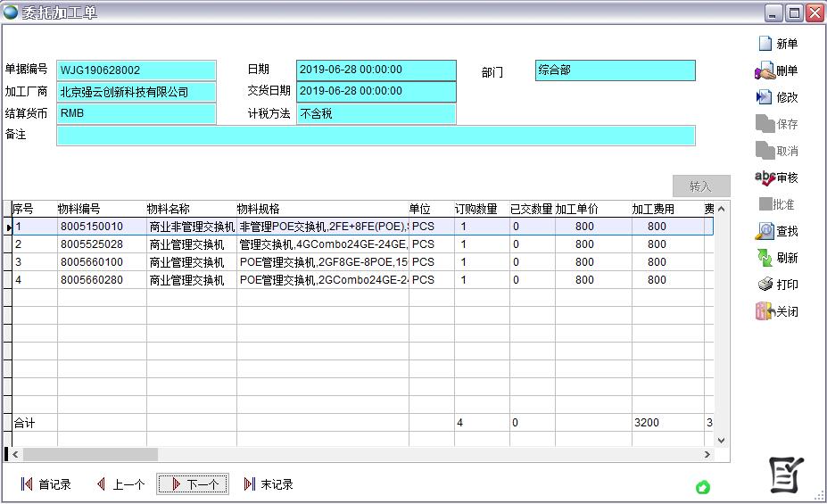Click the 刷新 (Refresh) icon
The image size is (827, 504).
tap(765, 258)
